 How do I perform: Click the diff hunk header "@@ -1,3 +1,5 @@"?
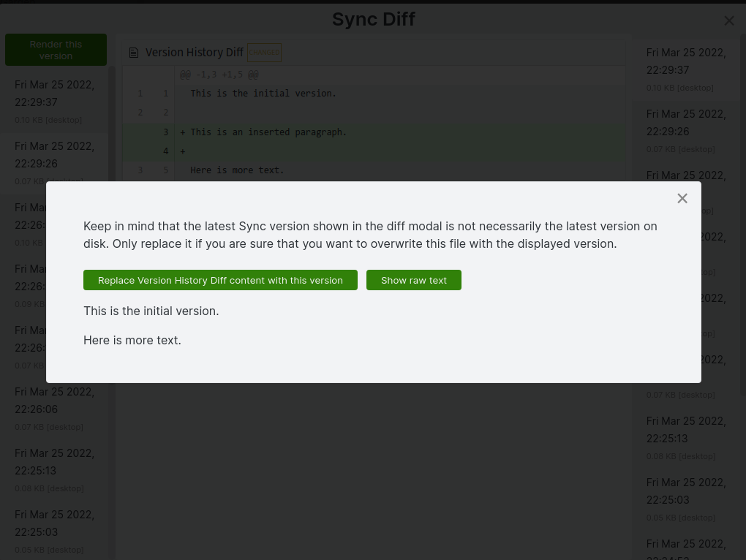point(219,75)
